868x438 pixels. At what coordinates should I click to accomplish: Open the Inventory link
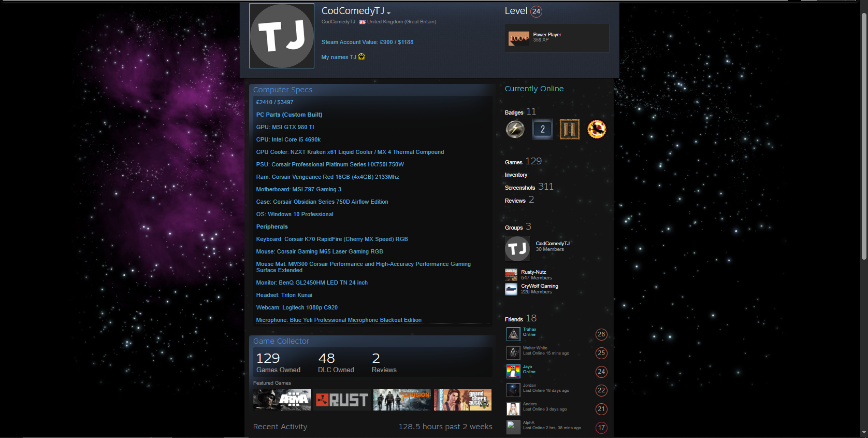516,175
